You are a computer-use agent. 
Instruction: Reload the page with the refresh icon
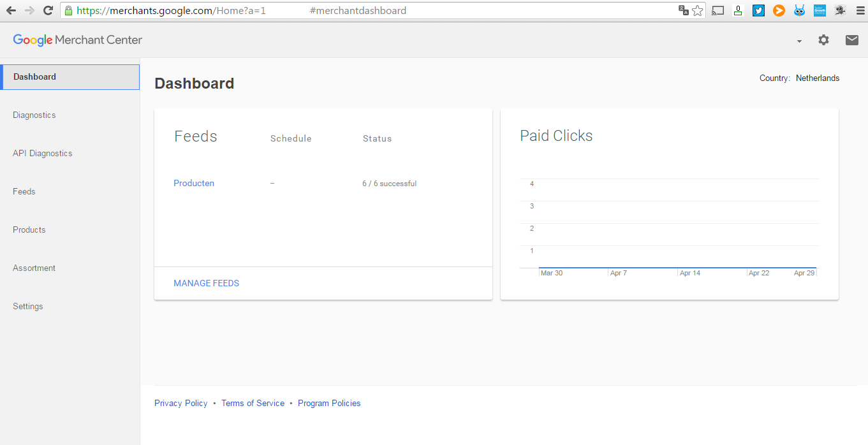click(48, 10)
